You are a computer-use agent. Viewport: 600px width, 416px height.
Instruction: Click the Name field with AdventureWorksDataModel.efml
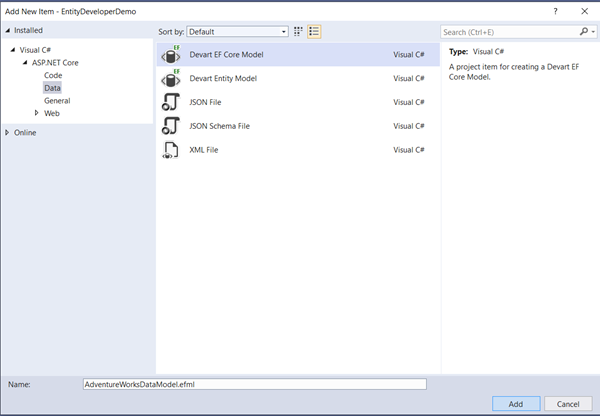click(x=255, y=384)
